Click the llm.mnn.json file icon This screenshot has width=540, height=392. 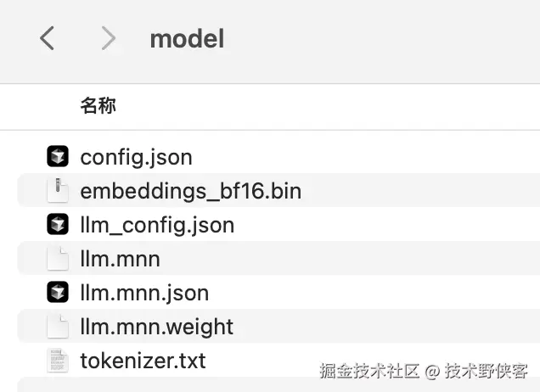[x=57, y=293]
